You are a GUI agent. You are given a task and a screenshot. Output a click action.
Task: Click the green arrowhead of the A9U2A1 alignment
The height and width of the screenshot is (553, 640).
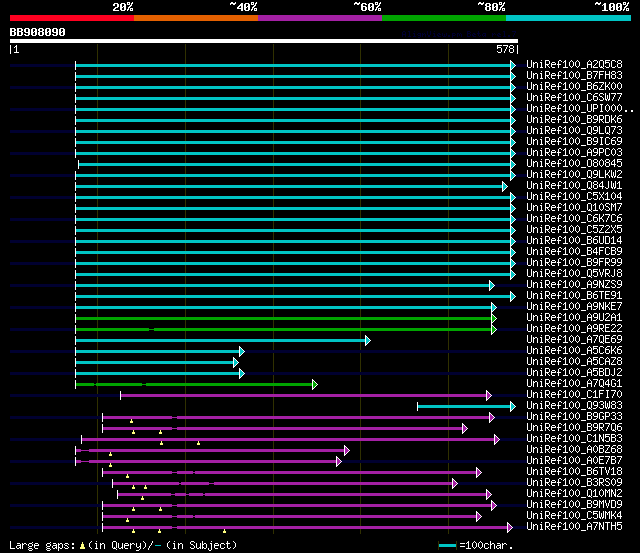point(494,318)
